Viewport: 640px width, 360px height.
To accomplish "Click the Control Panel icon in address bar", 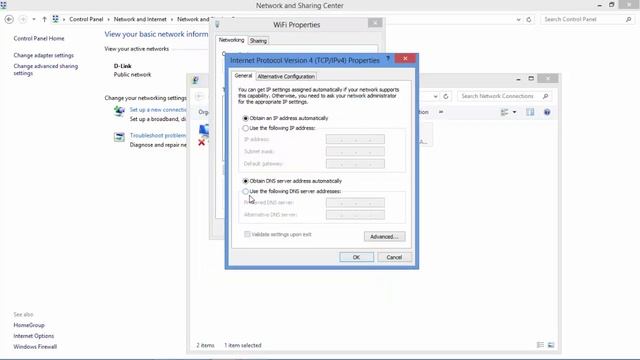I will coord(56,19).
